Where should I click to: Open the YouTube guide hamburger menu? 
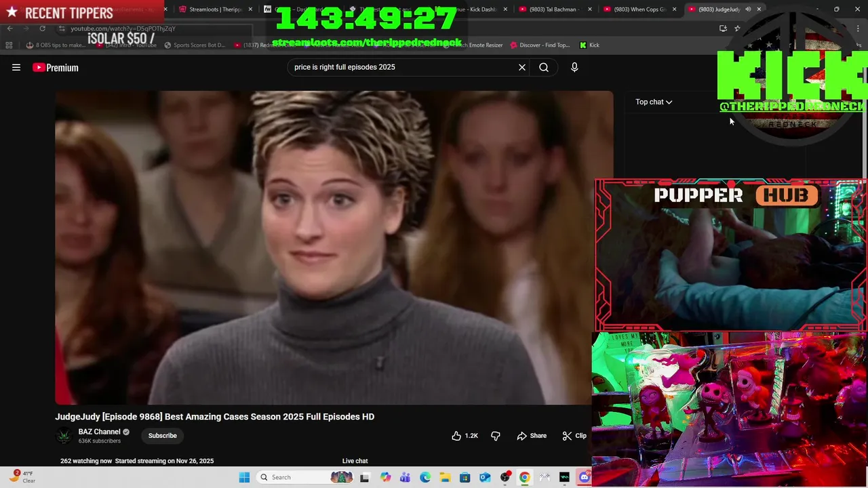pyautogui.click(x=16, y=67)
